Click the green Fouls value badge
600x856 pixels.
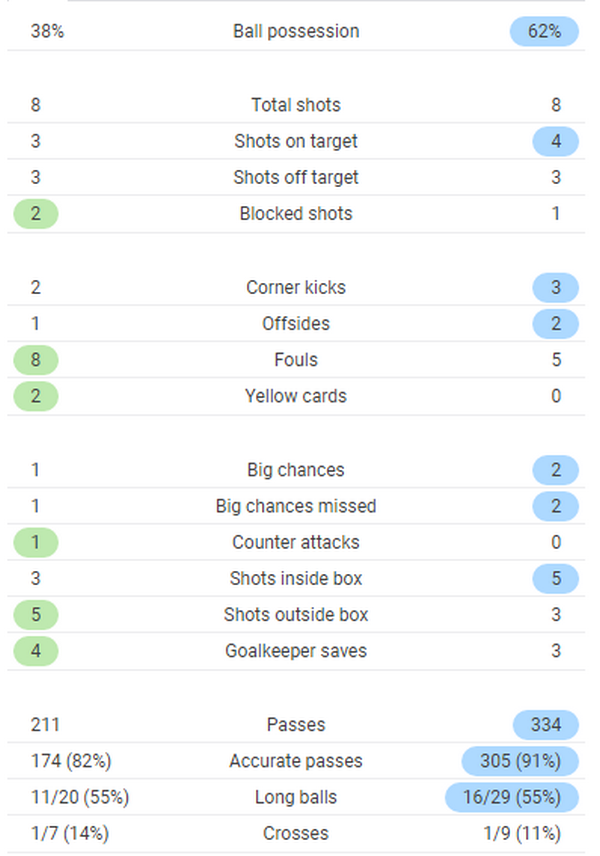coord(36,359)
